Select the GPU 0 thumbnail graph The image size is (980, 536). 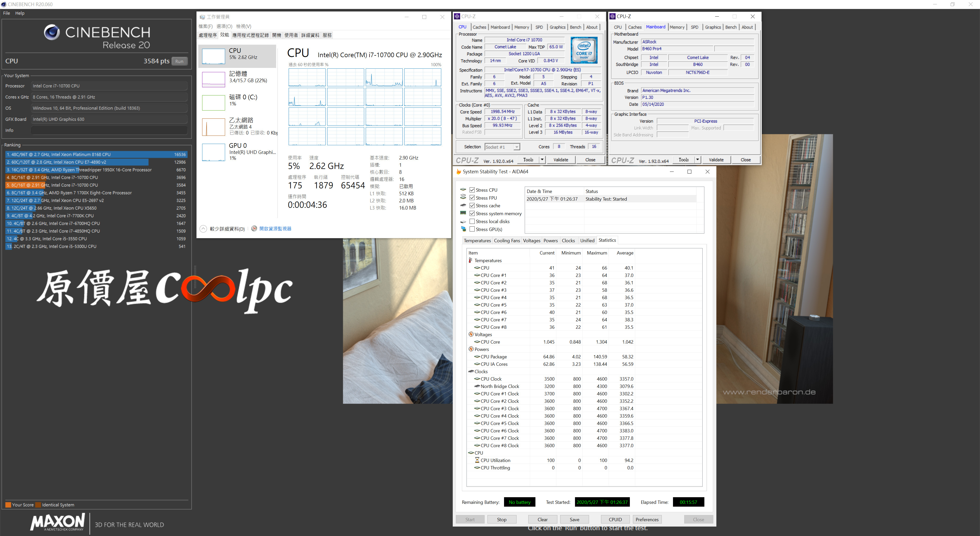(x=213, y=152)
